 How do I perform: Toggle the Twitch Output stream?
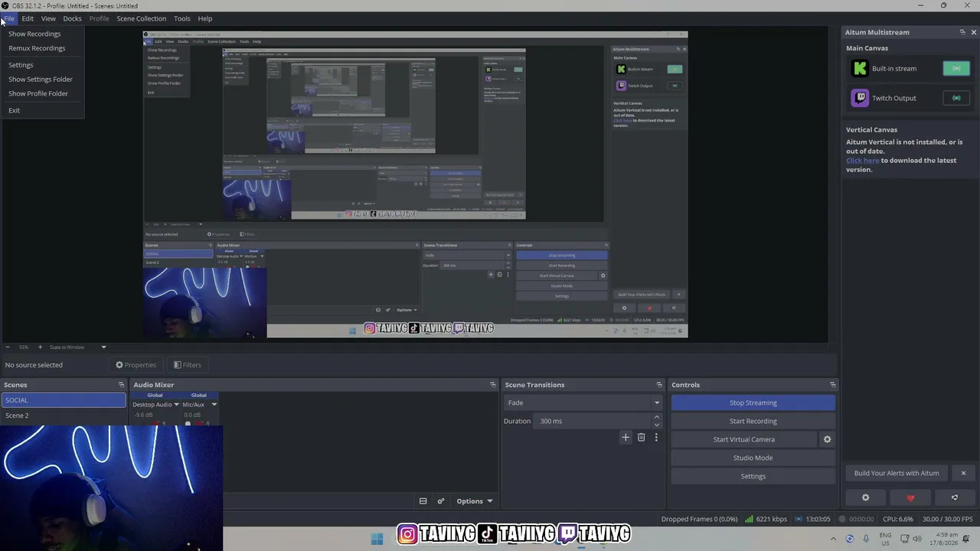956,98
